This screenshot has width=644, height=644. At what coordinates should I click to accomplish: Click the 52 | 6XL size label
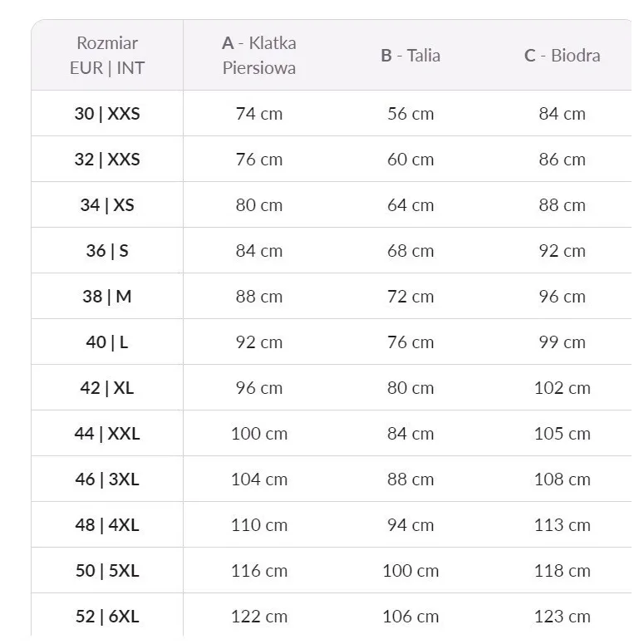click(x=107, y=617)
